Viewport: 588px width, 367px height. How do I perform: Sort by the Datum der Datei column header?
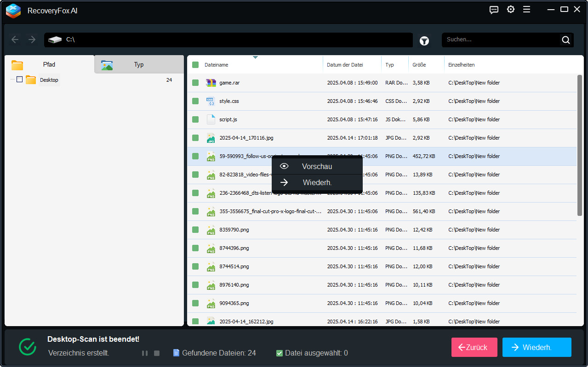pos(345,65)
